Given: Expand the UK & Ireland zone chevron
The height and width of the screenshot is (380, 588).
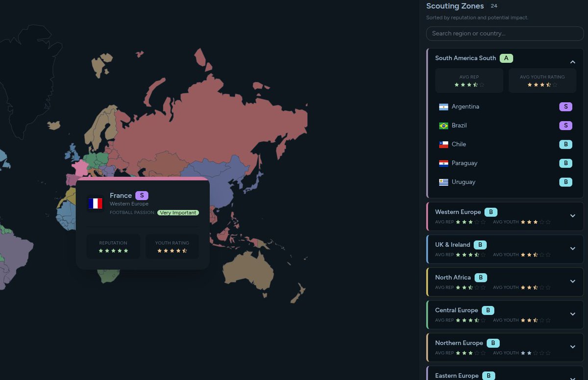Looking at the screenshot, I should point(572,249).
